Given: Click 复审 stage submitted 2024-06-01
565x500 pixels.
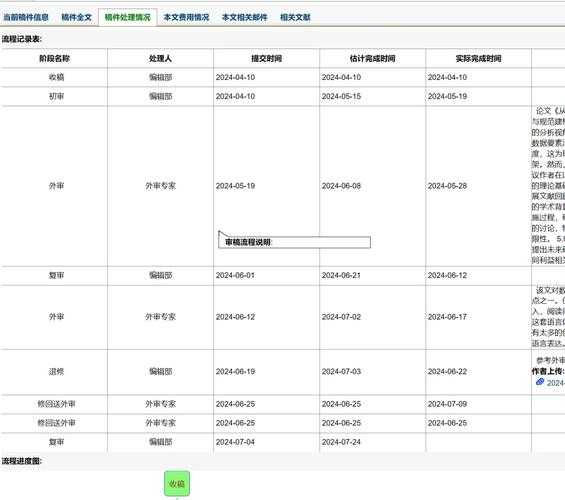Looking at the screenshot, I should click(x=56, y=275).
